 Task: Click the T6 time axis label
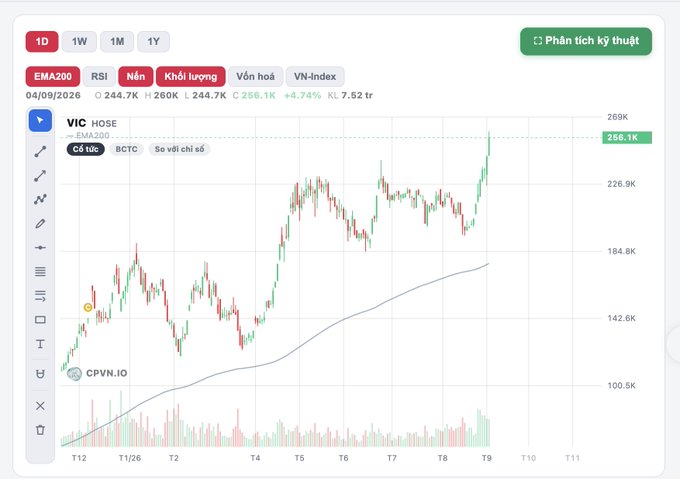click(x=343, y=458)
